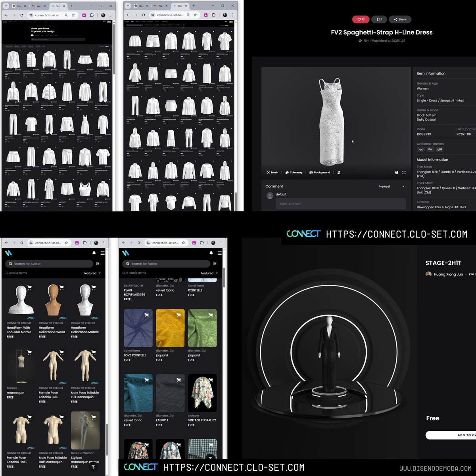Add green jaquard fabric to cart

pos(211,315)
